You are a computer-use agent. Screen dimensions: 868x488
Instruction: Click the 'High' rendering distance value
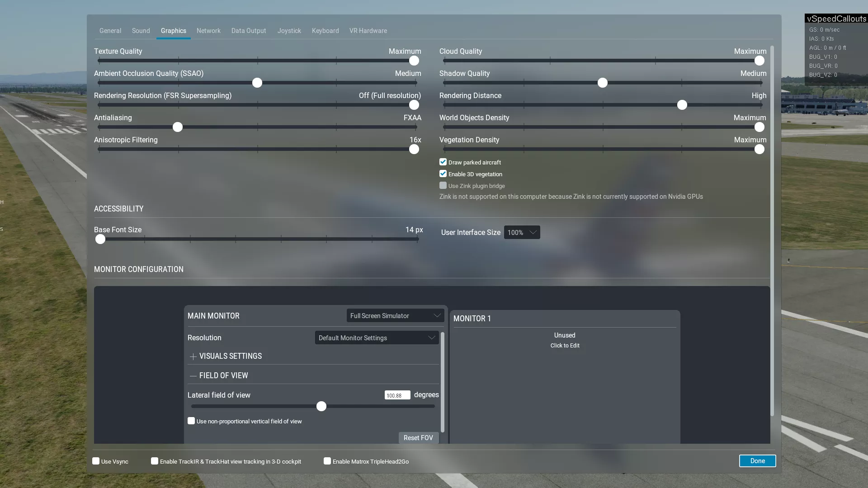(759, 96)
